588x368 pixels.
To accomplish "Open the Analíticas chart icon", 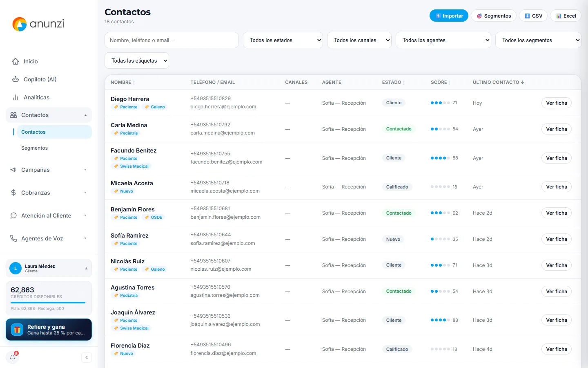I will pyautogui.click(x=16, y=97).
